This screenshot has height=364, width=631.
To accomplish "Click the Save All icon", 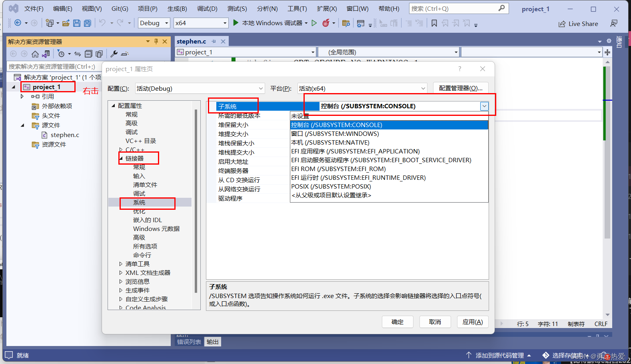I will click(x=87, y=23).
